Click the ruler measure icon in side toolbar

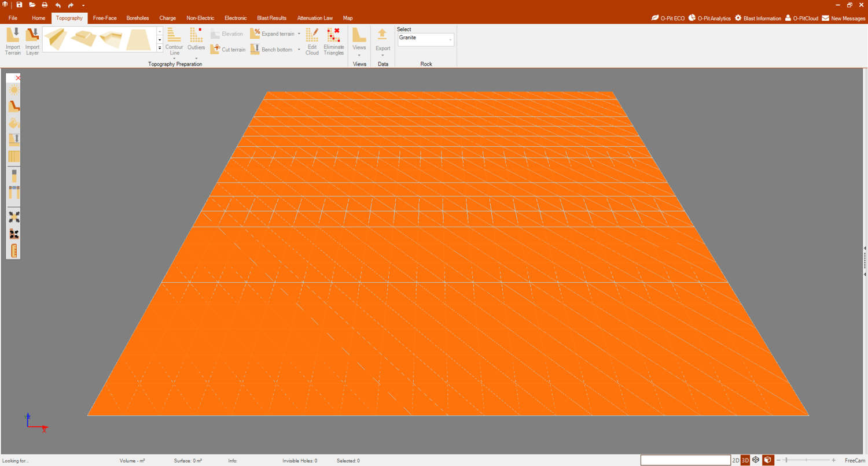tap(14, 250)
